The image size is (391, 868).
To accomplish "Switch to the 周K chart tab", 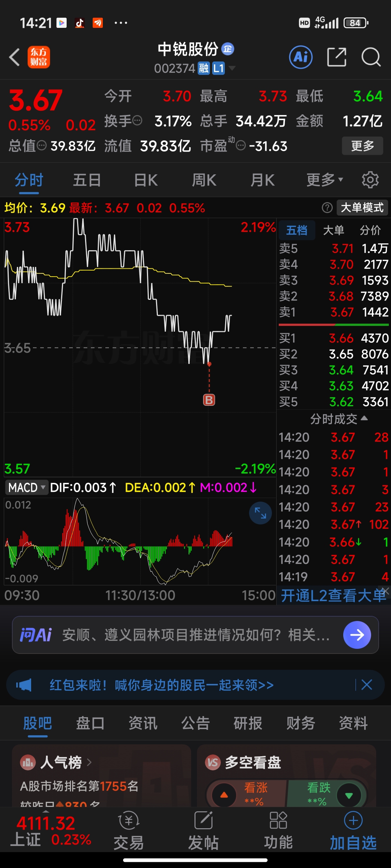I will (x=204, y=180).
